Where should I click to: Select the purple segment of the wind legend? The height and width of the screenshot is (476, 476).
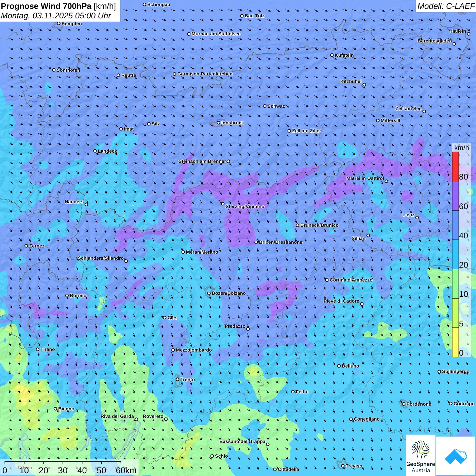[455, 196]
